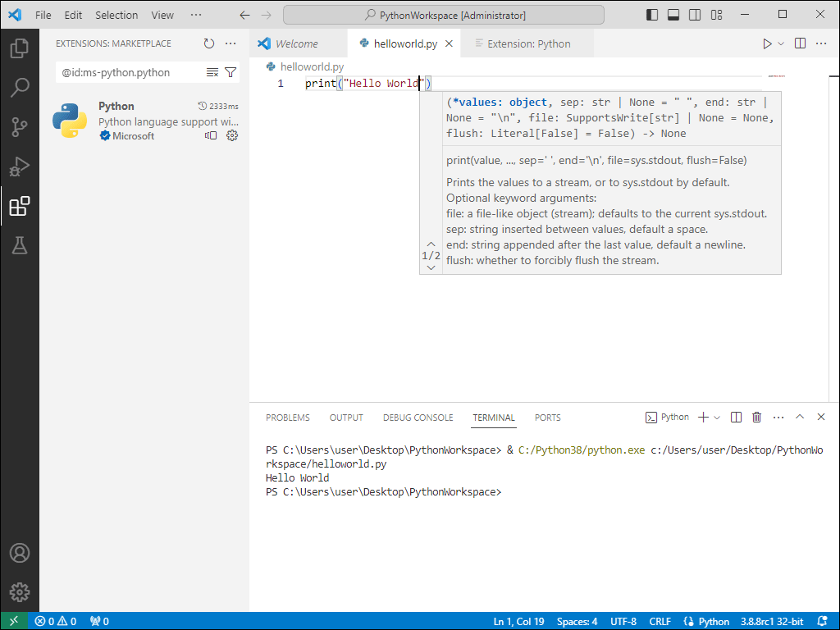Show previous signature in parameter hints
This screenshot has height=630, width=840.
[x=431, y=244]
